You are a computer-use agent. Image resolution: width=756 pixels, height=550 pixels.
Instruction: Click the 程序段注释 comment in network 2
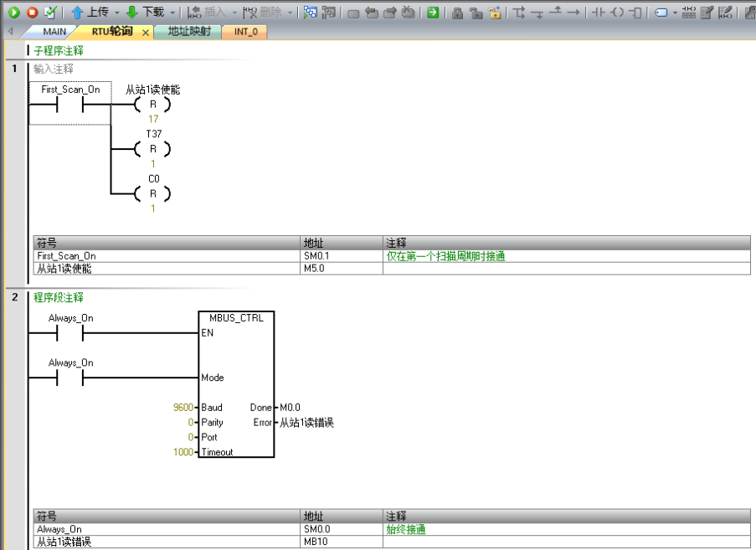59,297
